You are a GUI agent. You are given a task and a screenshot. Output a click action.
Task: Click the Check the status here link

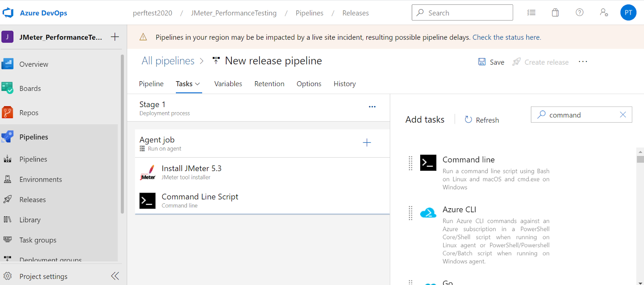pos(506,37)
